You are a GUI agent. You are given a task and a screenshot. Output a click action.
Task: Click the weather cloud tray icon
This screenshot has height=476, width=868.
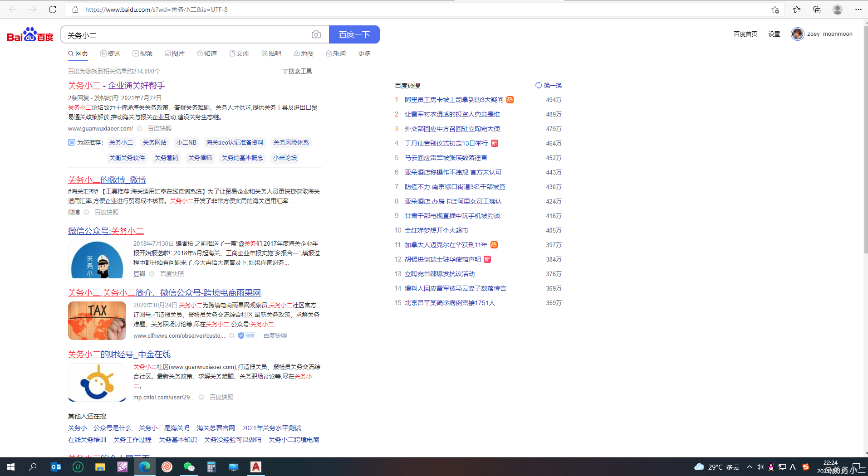699,467
